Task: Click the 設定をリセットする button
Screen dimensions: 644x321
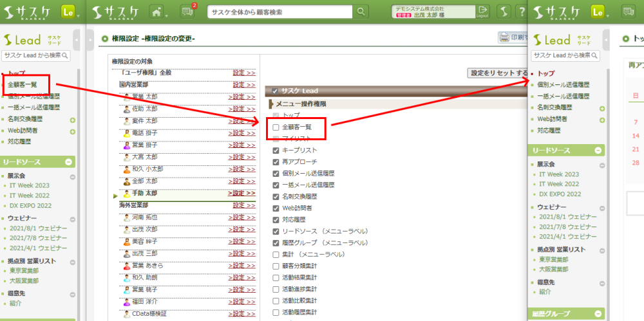Action: (x=498, y=73)
